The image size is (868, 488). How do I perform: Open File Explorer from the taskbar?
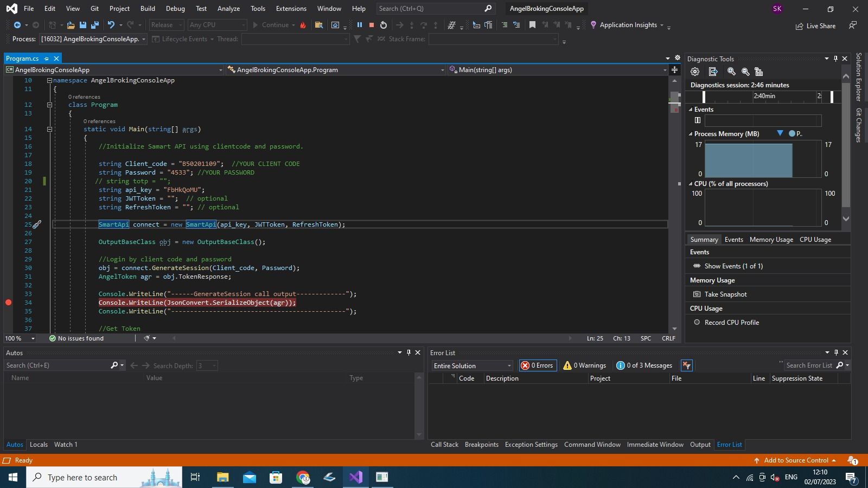(x=223, y=477)
